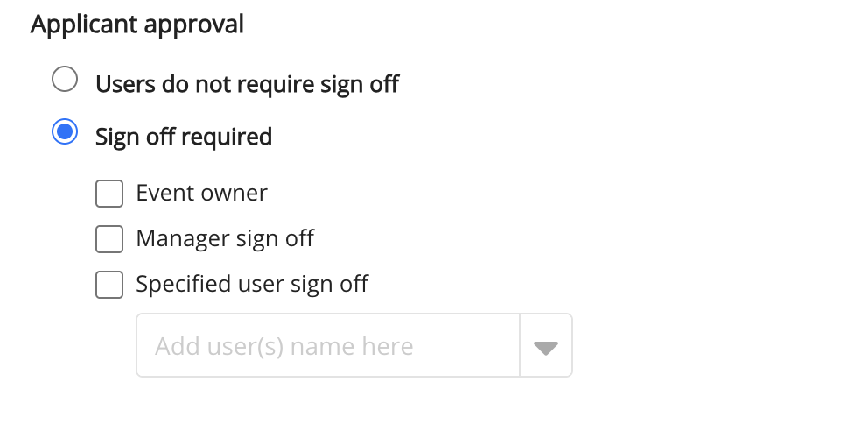The image size is (868, 438).
Task: Click the 'Users do not require sign off' text
Action: click(x=247, y=84)
